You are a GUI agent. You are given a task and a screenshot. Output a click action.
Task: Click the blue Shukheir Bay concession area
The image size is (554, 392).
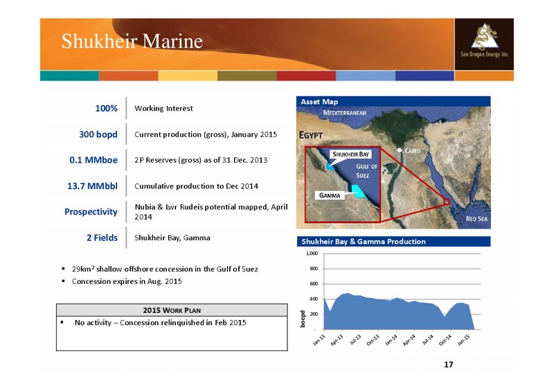pyautogui.click(x=330, y=166)
